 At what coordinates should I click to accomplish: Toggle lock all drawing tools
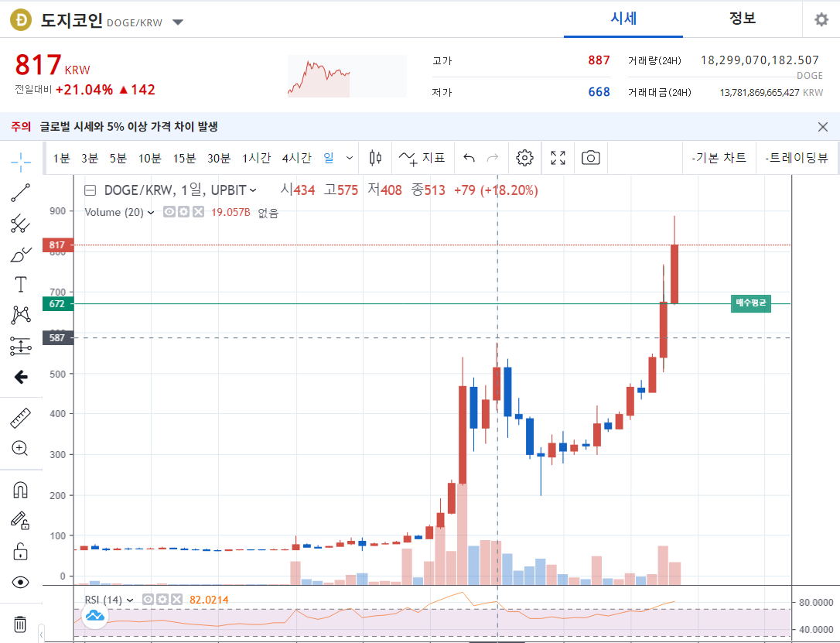tap(20, 552)
